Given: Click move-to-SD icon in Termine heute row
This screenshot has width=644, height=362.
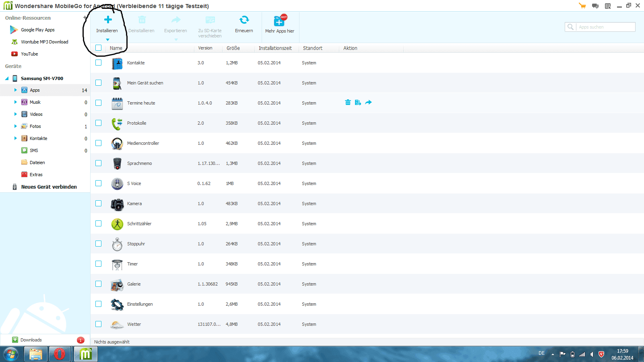Looking at the screenshot, I should tap(358, 103).
